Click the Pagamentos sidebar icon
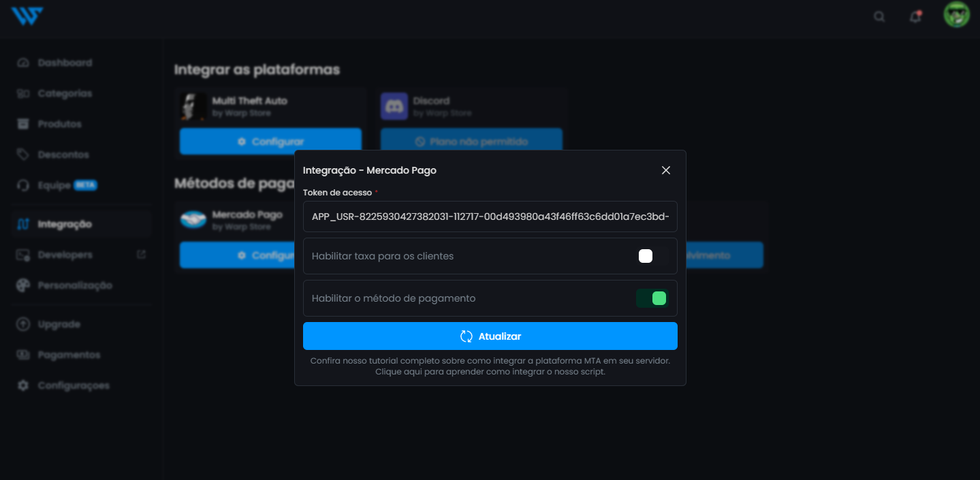The image size is (980, 480). (x=23, y=355)
